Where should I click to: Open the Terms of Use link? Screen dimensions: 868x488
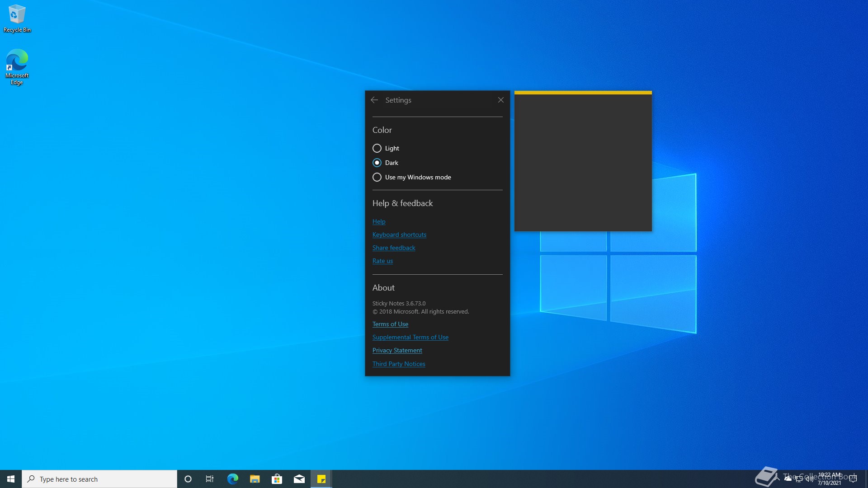click(390, 324)
